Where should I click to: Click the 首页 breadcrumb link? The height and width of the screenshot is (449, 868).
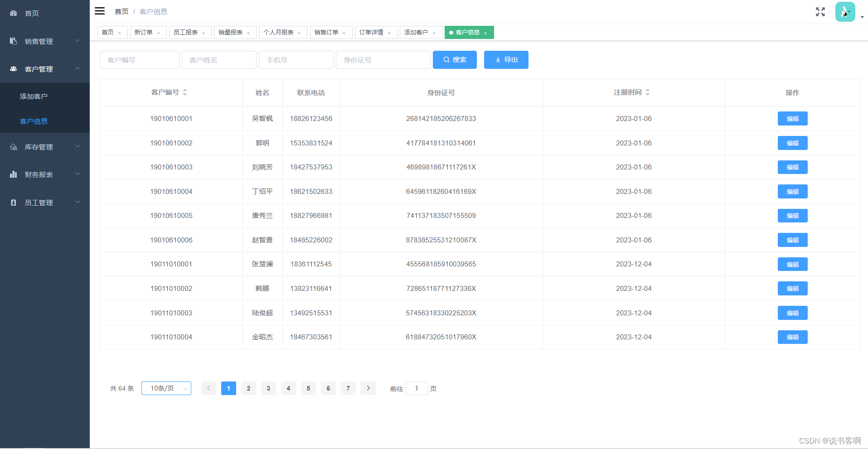point(121,11)
